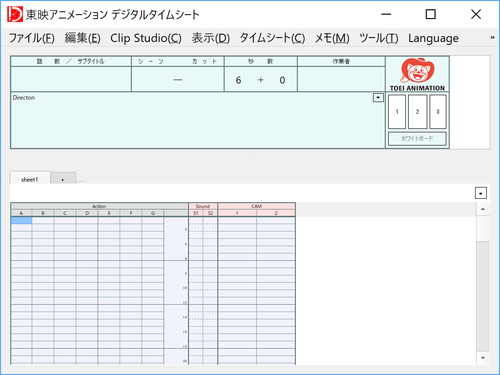Screen dimensions: 500x375
Task: Collapse the sheet panel with up-arrow button
Action: click(x=481, y=193)
